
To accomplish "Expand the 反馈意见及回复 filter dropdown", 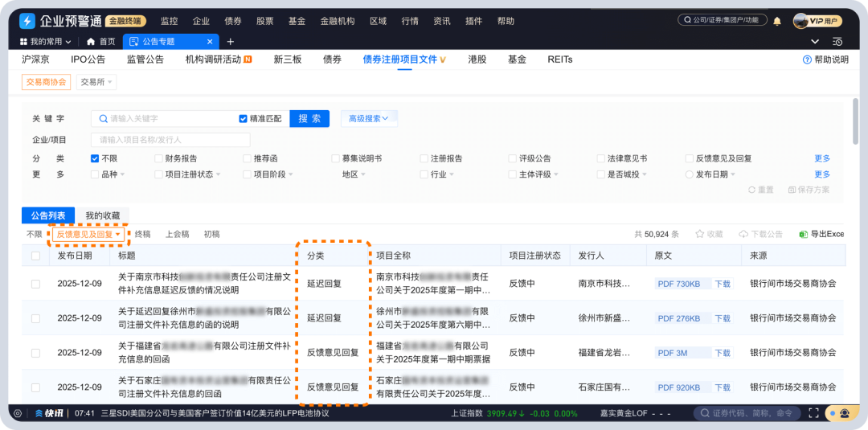I will point(88,235).
